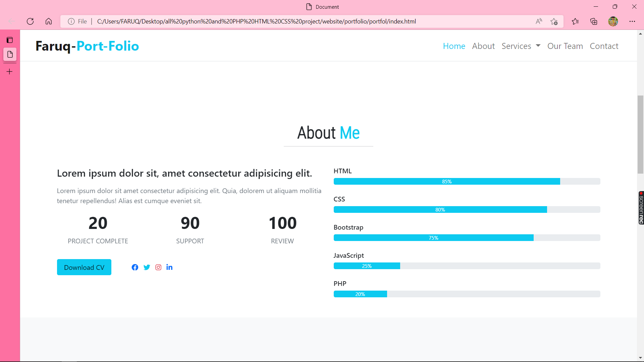The image size is (644, 362).
Task: Open the browser Collections icon
Action: tap(594, 21)
